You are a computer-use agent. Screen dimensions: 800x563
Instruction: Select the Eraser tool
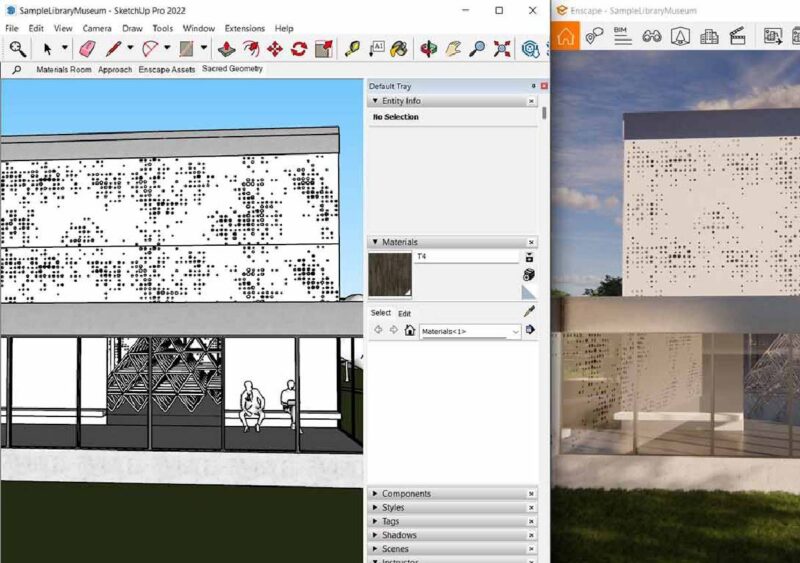[87, 48]
